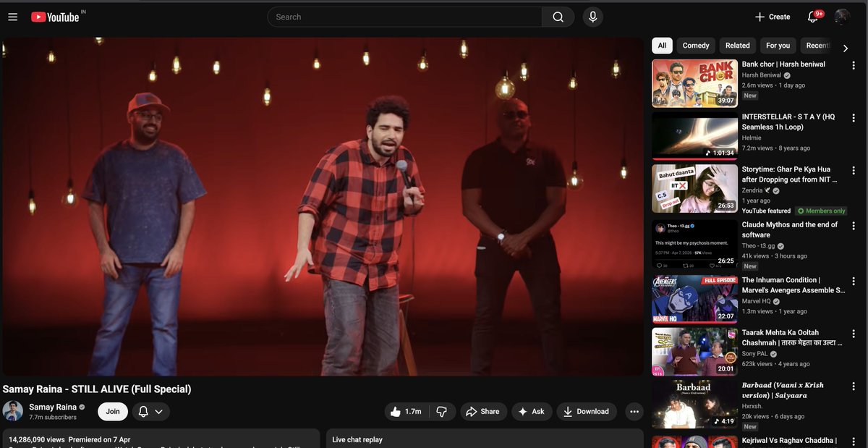
Task: Click the search magnifier button
Action: (558, 17)
